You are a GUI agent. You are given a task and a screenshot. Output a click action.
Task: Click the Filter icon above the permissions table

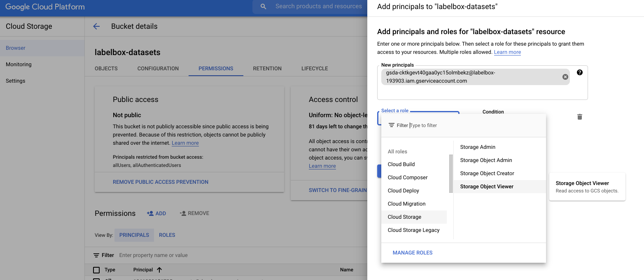96,255
